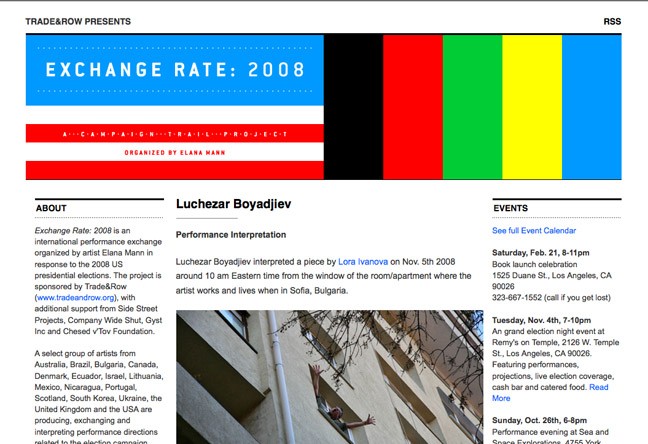Visit the www.tradeandrow.org link
The image size is (648, 444).
click(76, 297)
